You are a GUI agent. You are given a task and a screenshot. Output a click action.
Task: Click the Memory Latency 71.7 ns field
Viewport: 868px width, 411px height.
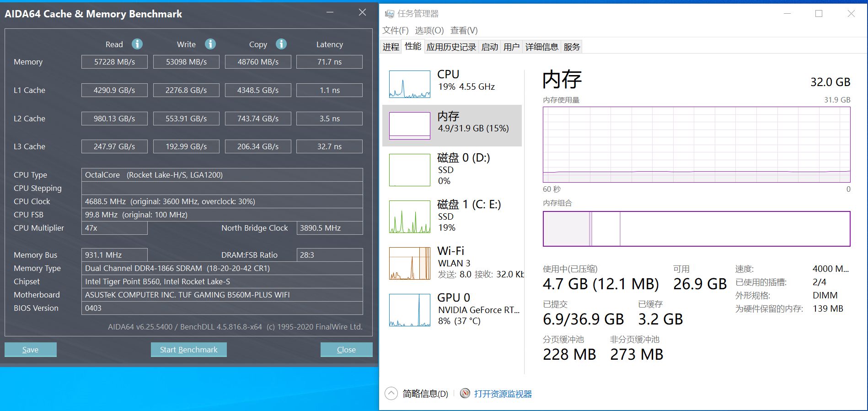click(x=330, y=62)
